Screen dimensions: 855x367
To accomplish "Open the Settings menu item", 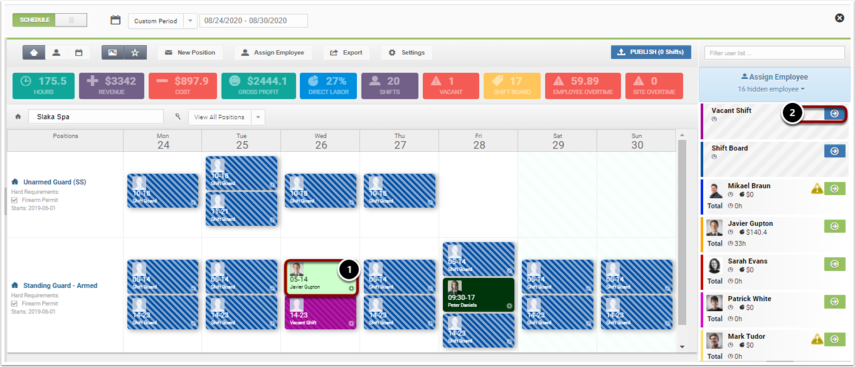I will point(407,53).
